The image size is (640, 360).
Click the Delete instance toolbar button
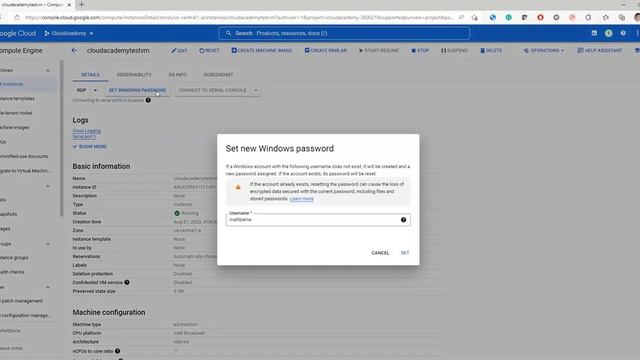point(491,51)
